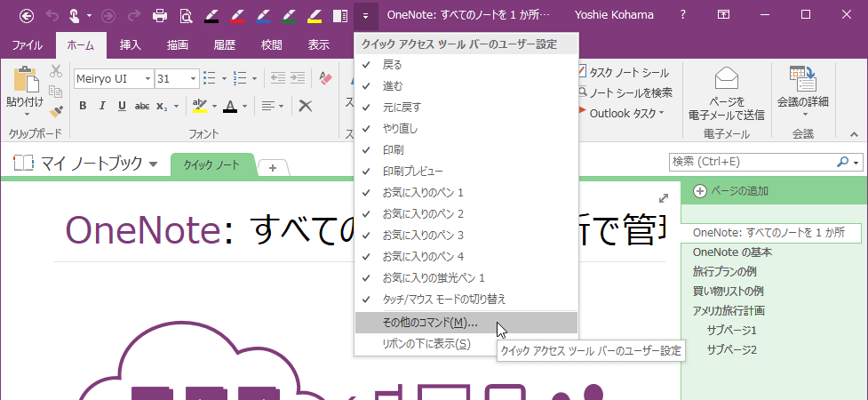Switch to the 挿入 ribbon tab
The image size is (868, 400).
[131, 46]
